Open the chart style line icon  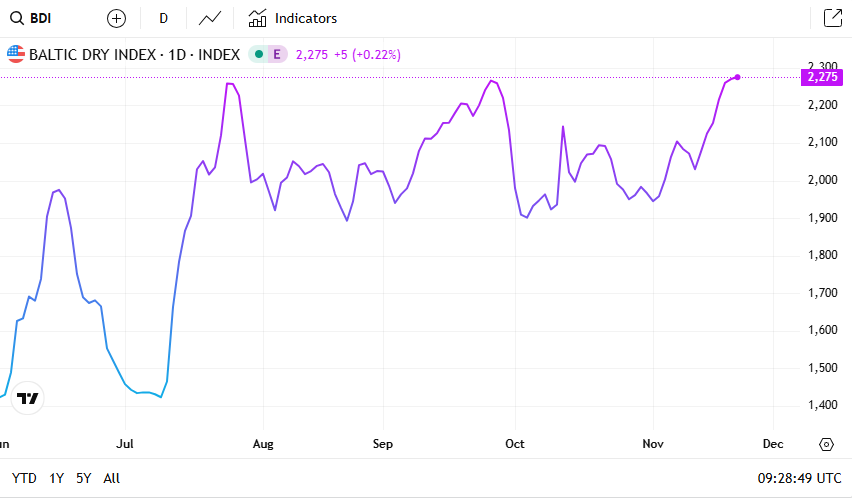pyautogui.click(x=210, y=18)
